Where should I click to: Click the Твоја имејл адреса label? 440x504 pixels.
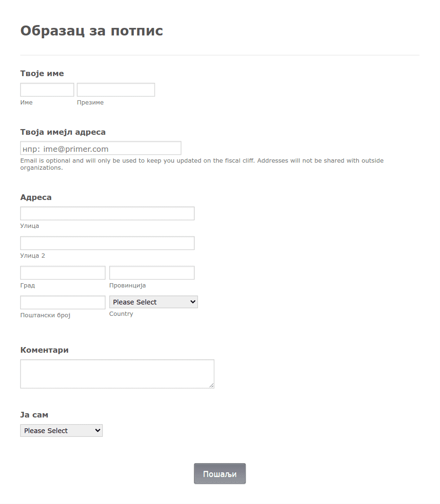click(x=63, y=132)
